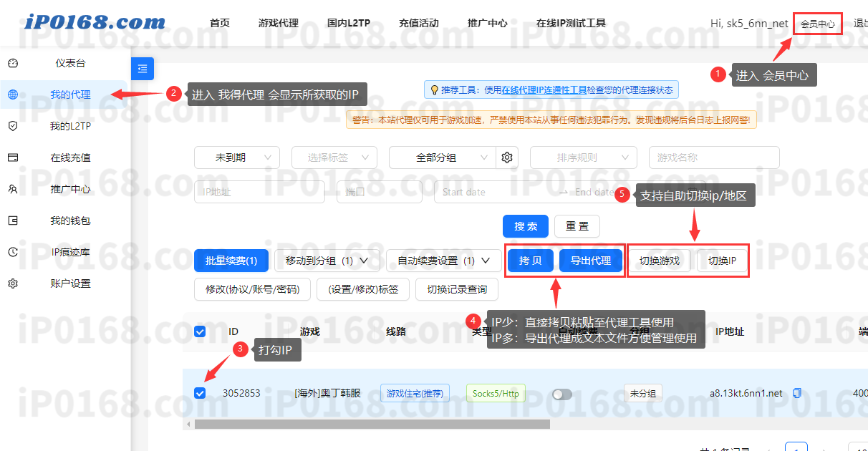This screenshot has height=451, width=868.
Task: Open the 移动到分组 dropdown
Action: click(327, 261)
